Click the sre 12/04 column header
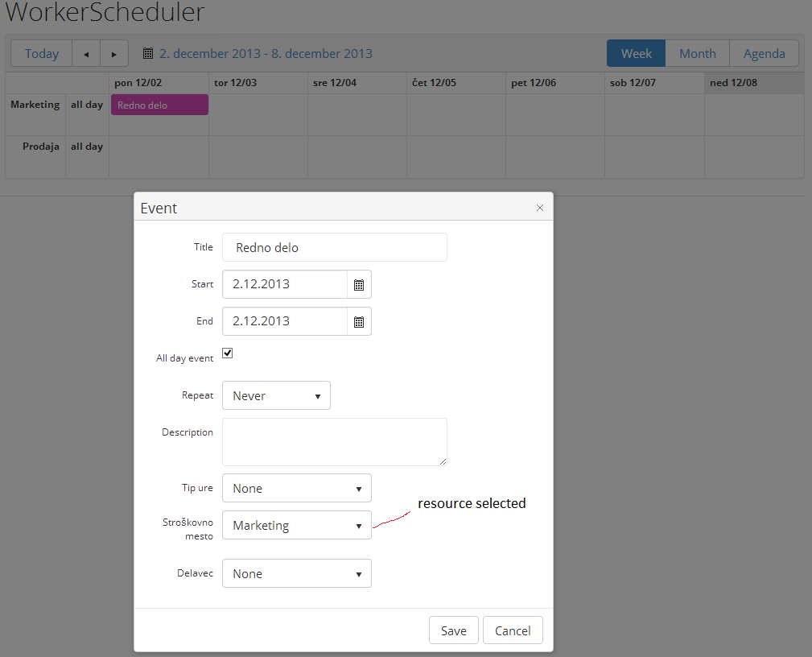This screenshot has height=657, width=812. tap(357, 83)
